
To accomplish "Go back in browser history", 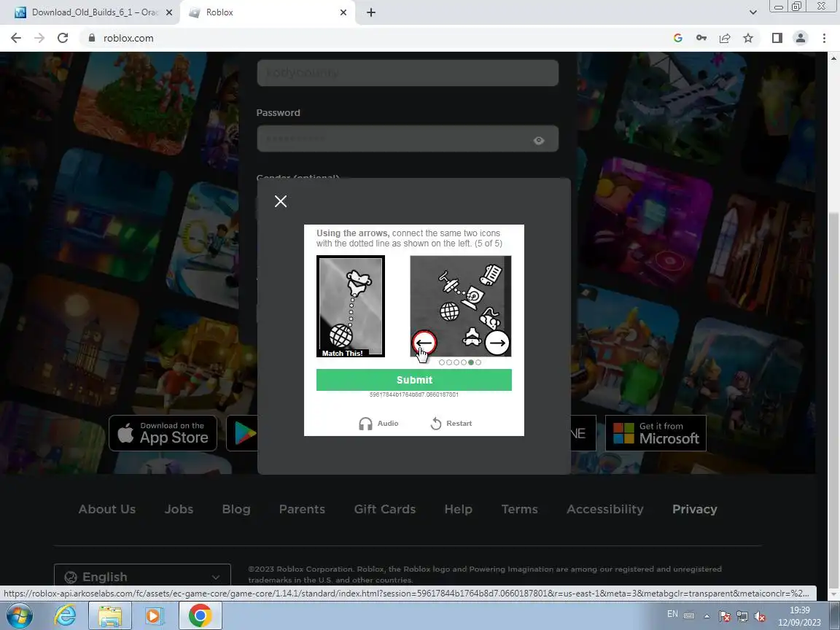I will pyautogui.click(x=16, y=37).
